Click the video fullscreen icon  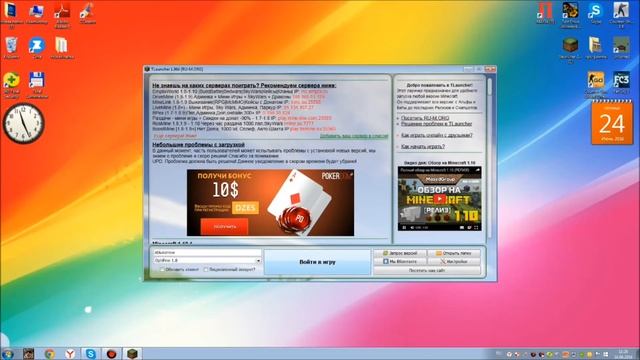point(476,228)
